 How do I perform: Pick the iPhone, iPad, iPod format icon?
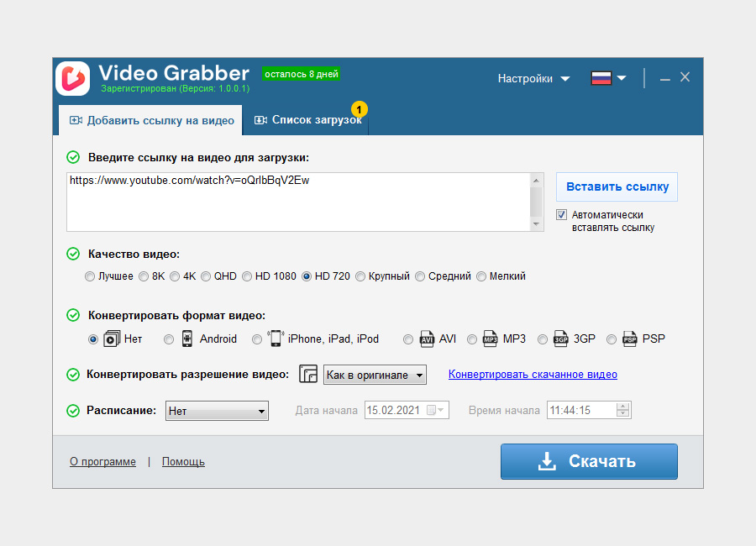tap(275, 339)
